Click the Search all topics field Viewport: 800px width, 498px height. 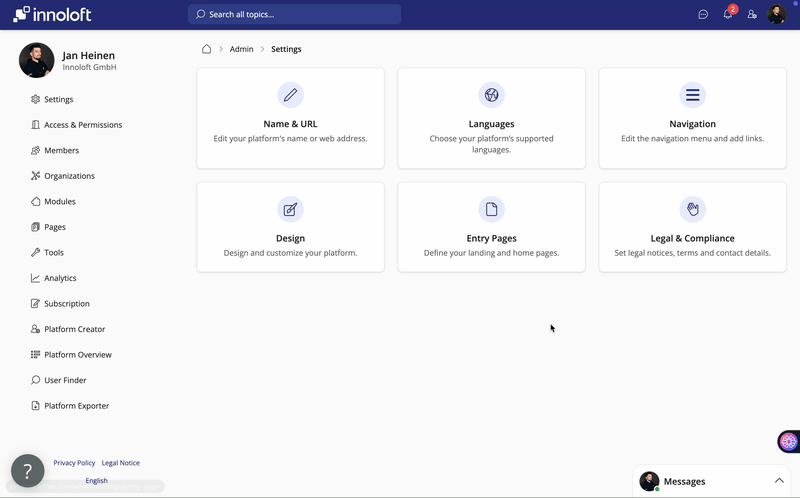294,14
